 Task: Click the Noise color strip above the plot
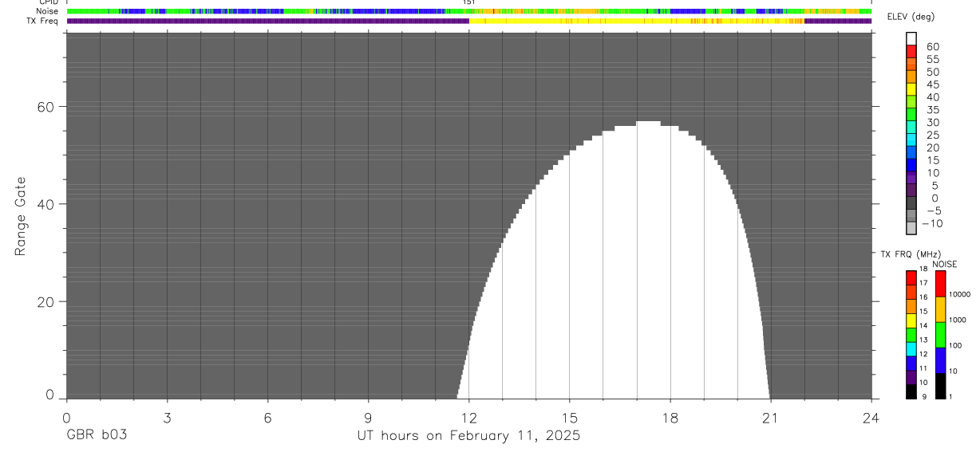468,11
